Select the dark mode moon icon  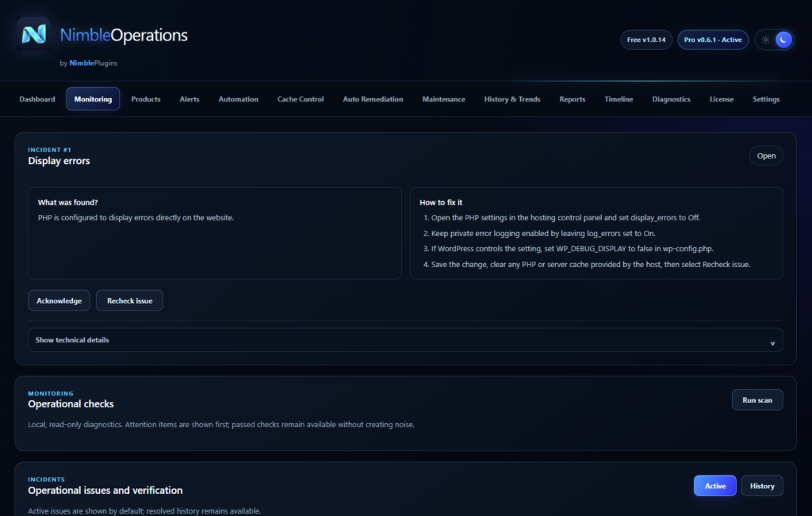tap(783, 40)
